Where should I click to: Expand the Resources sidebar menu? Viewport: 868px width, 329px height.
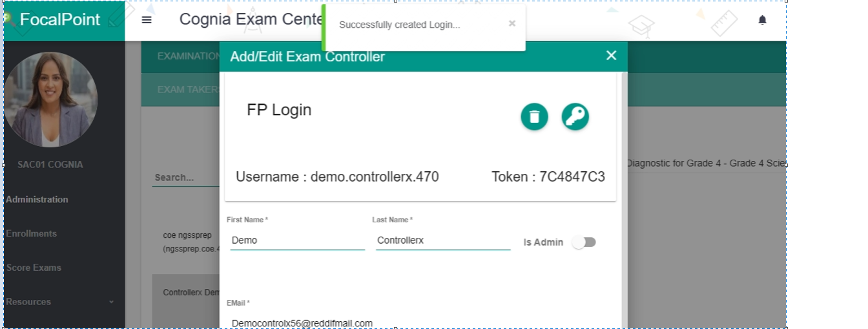[x=60, y=301]
